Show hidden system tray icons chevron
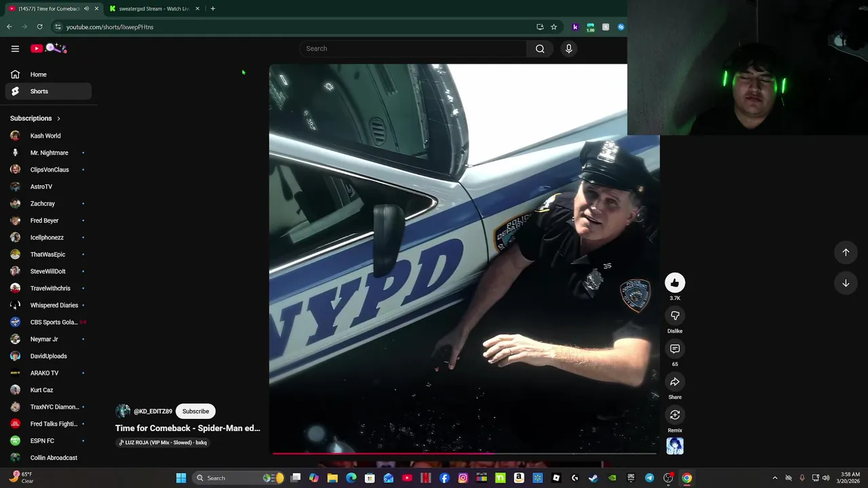 click(x=775, y=478)
